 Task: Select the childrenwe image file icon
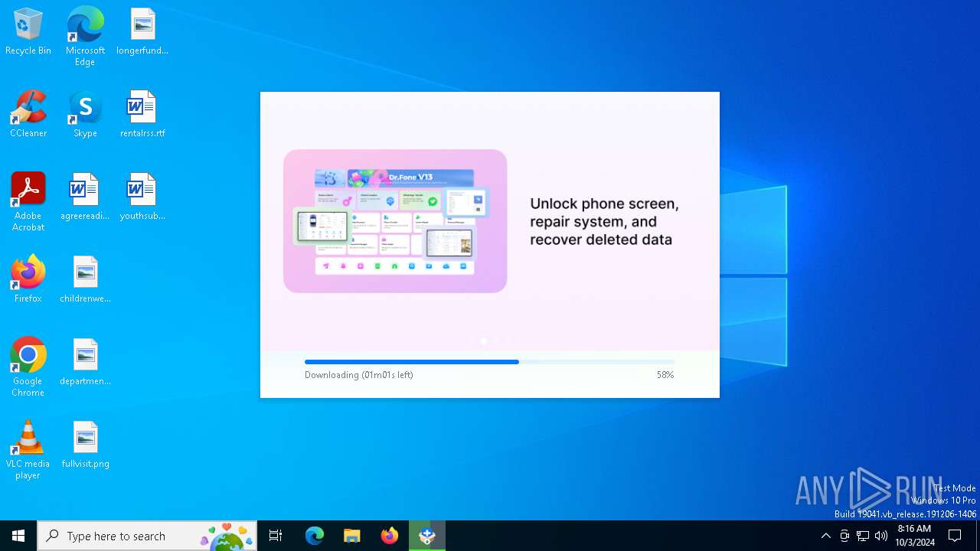pos(85,279)
